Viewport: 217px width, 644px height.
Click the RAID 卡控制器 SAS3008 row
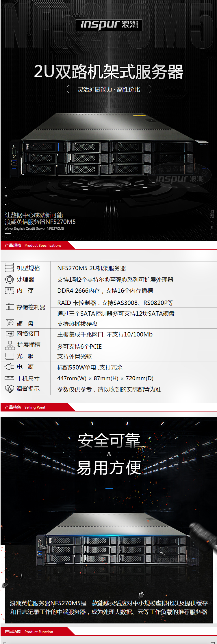pos(115,303)
